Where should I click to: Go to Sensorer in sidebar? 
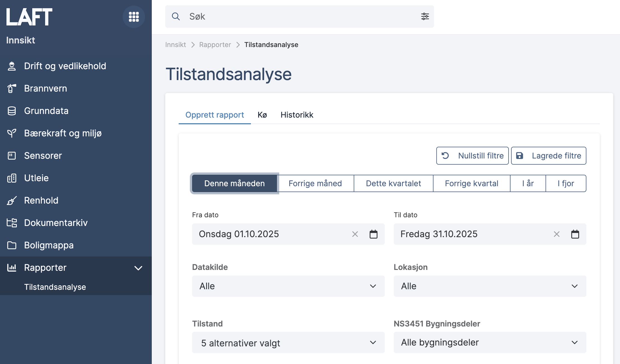pyautogui.click(x=43, y=156)
